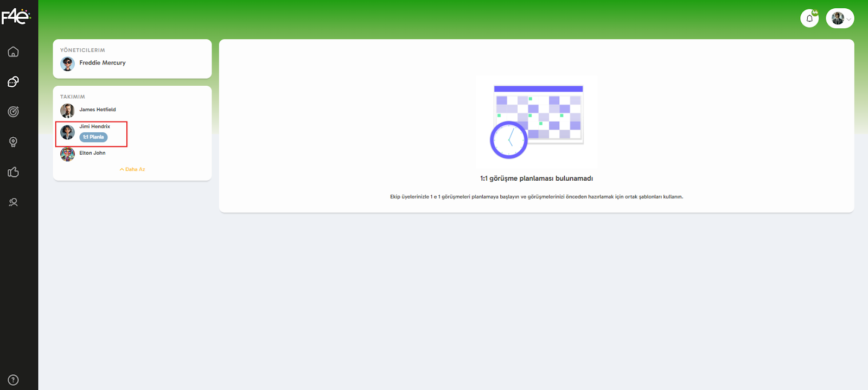
Task: Collapse team list with Daha Az
Action: (132, 169)
